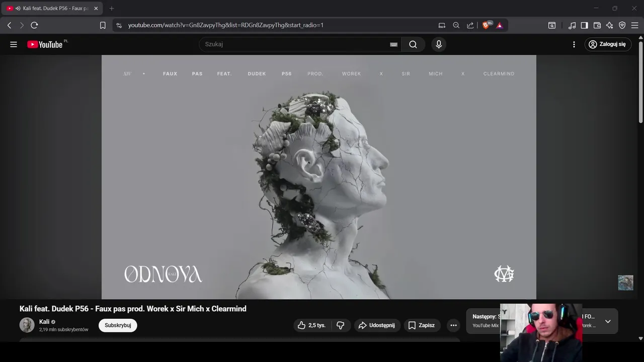Open the on-screen keyboard in the search box
Image resolution: width=644 pixels, height=362 pixels.
pos(393,44)
